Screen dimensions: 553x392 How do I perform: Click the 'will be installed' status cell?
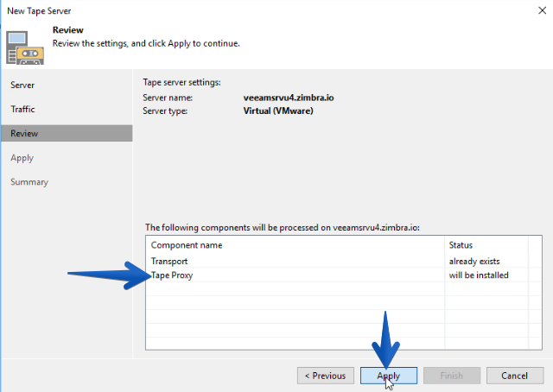[479, 275]
